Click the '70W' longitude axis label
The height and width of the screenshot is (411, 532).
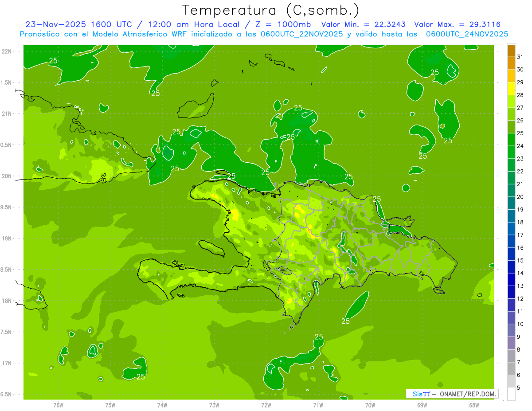click(x=370, y=405)
